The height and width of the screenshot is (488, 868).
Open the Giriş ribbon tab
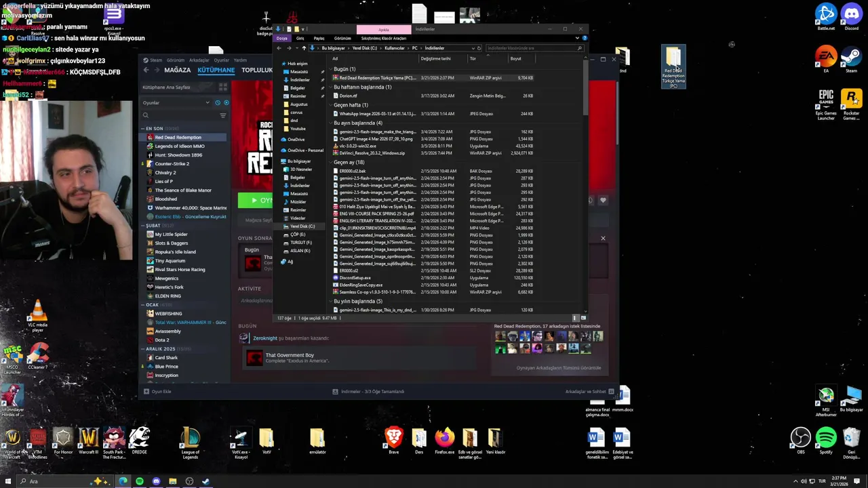300,38
